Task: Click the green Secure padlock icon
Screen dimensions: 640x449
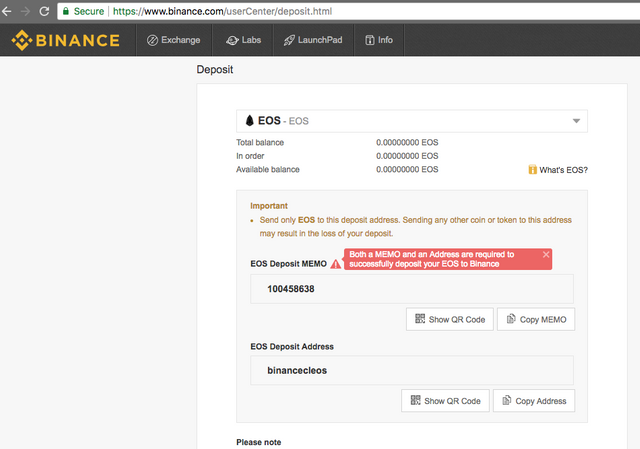Action: coord(66,11)
